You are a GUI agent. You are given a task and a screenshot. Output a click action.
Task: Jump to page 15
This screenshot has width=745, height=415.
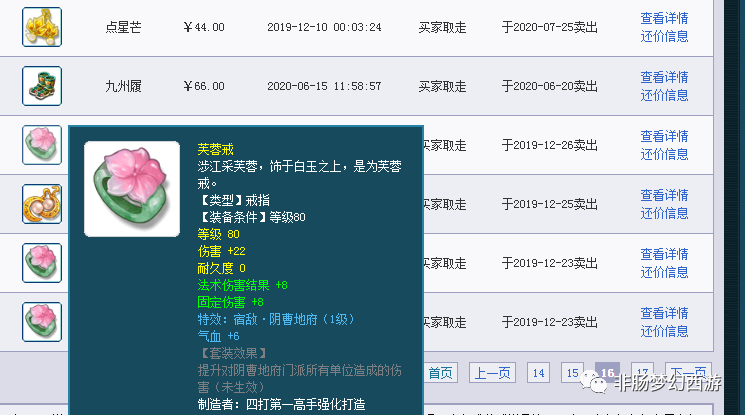click(x=572, y=373)
